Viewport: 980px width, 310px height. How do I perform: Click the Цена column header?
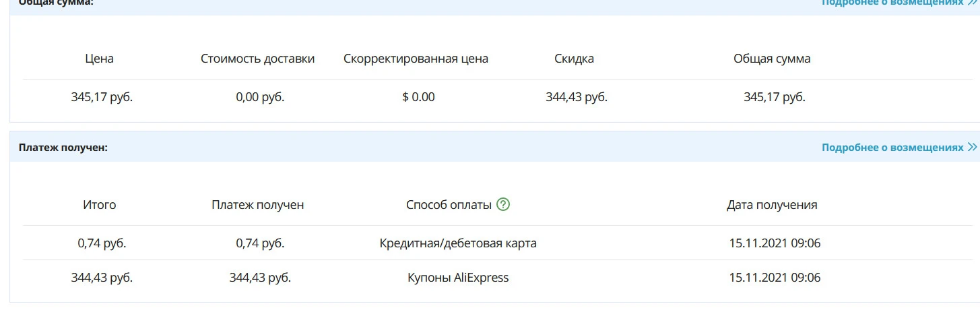pyautogui.click(x=100, y=59)
